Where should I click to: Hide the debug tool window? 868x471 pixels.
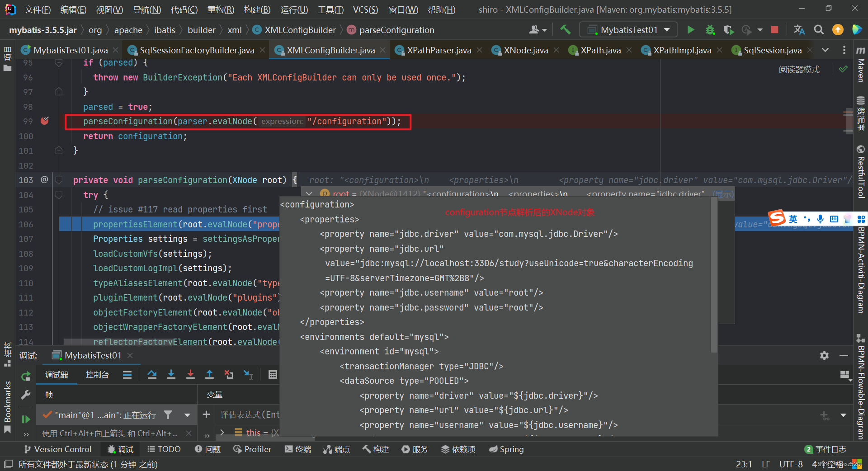844,356
